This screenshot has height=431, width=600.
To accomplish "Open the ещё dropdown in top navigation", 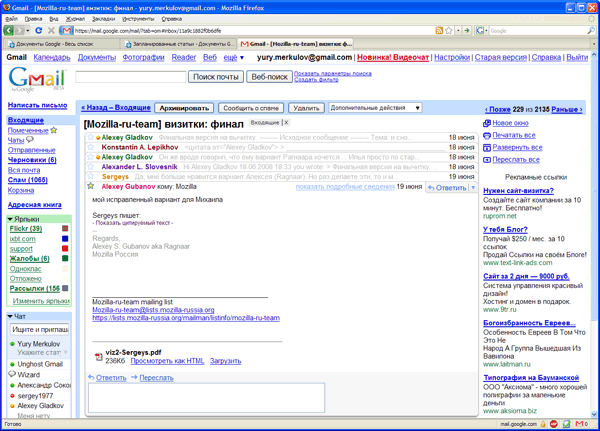I will coord(233,57).
